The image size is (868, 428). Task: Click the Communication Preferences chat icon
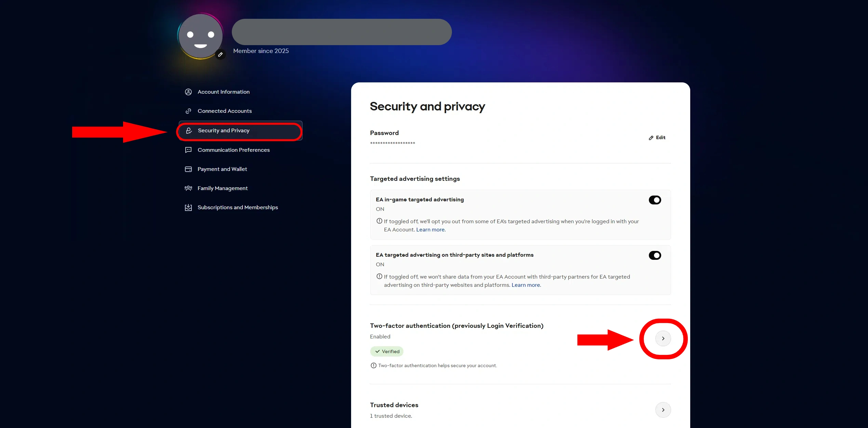(188, 150)
